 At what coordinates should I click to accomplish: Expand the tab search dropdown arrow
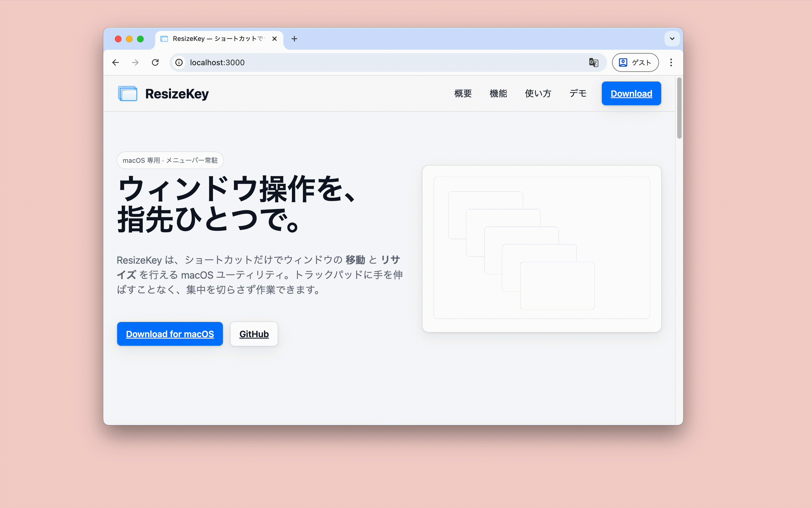[672, 39]
